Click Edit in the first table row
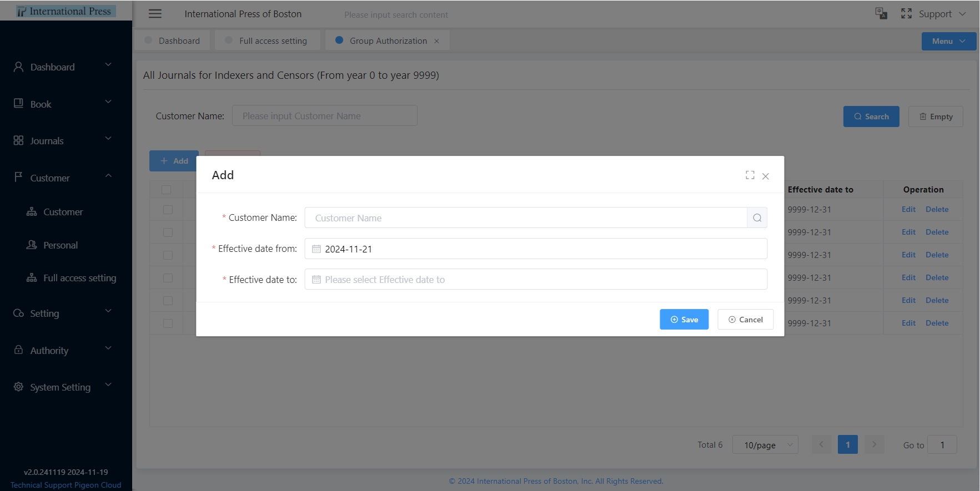 pos(908,209)
